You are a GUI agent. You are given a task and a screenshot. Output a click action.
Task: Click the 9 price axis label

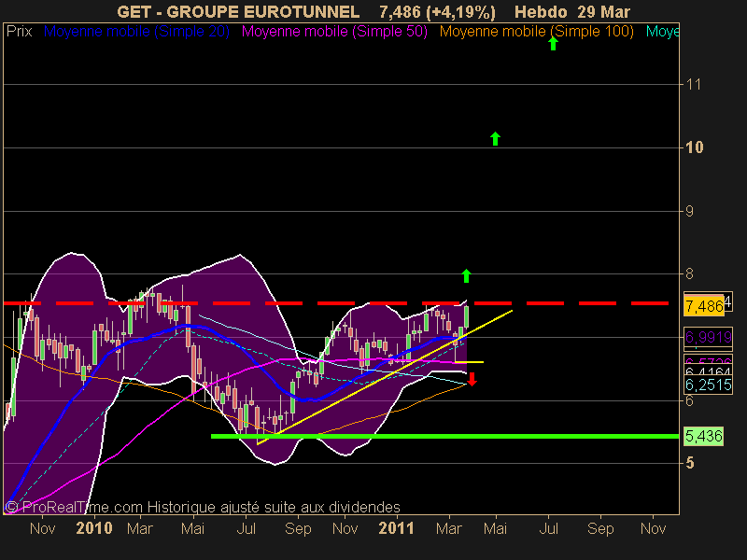coord(689,211)
